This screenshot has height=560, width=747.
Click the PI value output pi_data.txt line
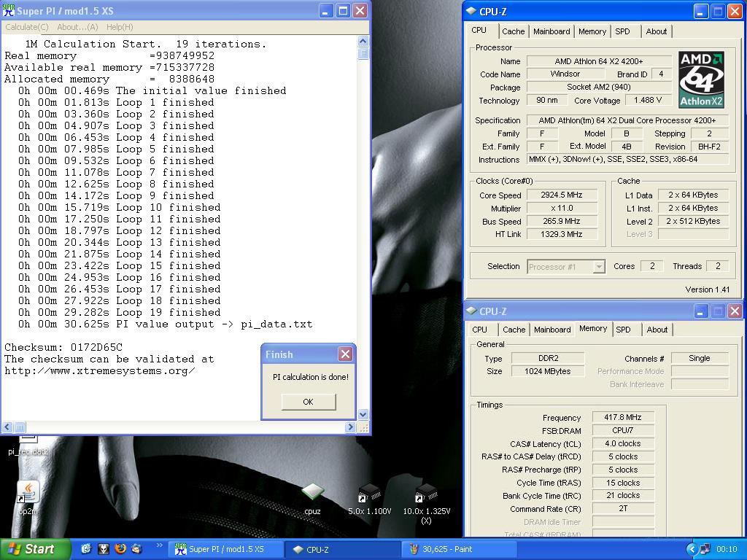click(166, 324)
